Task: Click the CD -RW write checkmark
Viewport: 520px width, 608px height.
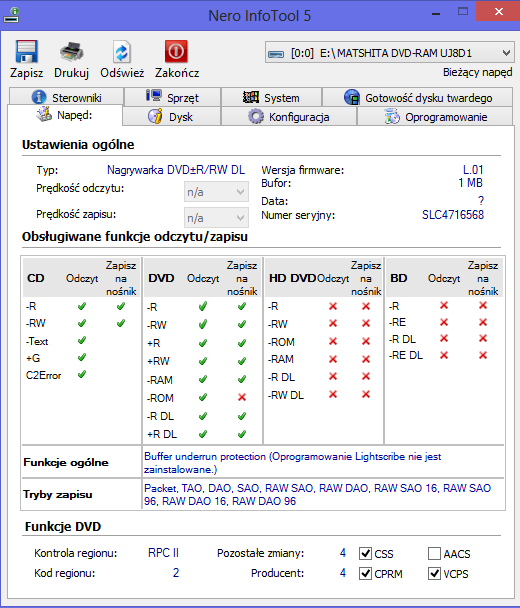Action: click(121, 323)
